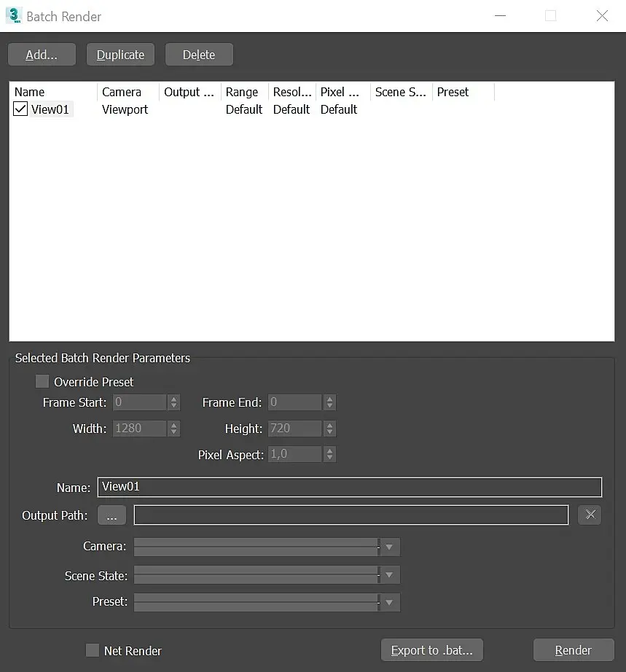
Task: Click Default under the Resol... column
Action: 292,109
